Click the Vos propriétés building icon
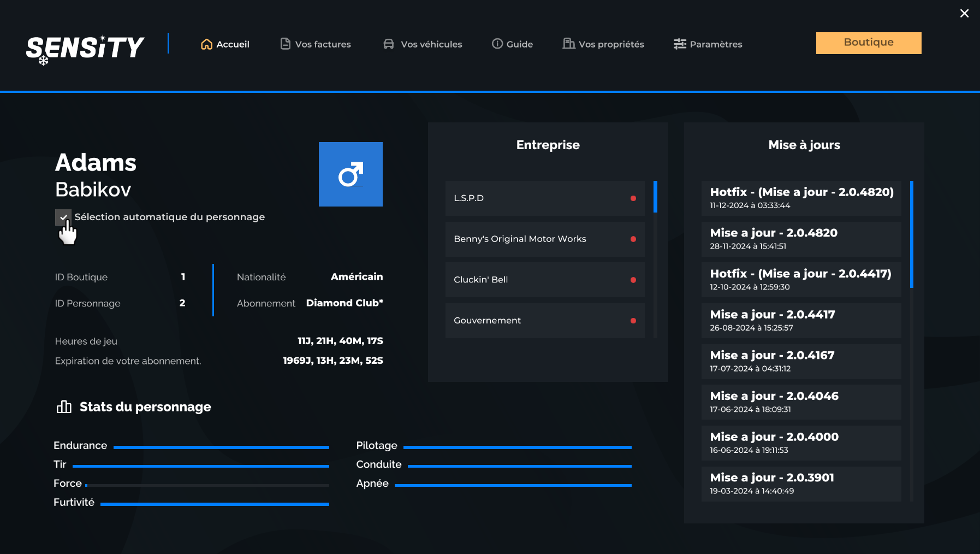The width and height of the screenshot is (980, 554). coord(569,43)
